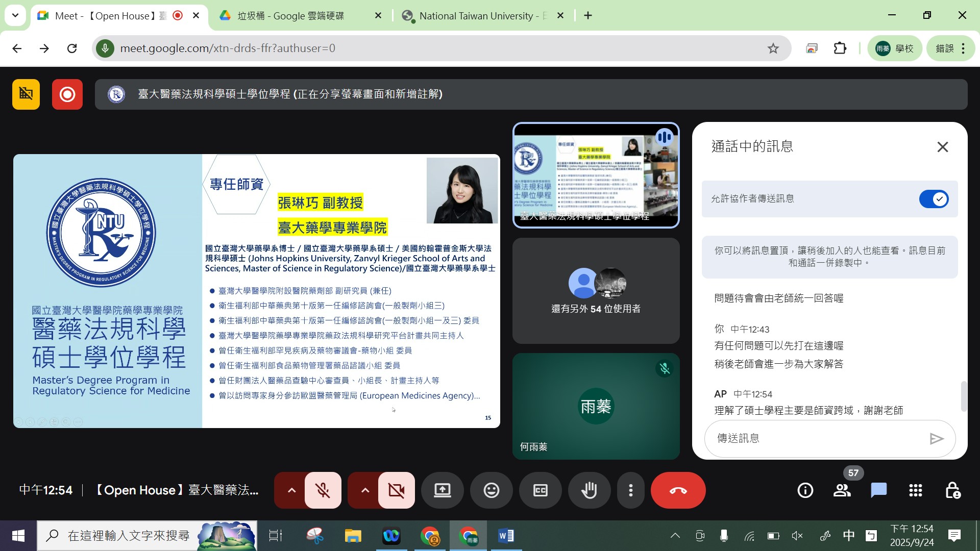Viewport: 980px width, 551px height.
Task: Open more options three-dot menu
Action: pyautogui.click(x=631, y=490)
